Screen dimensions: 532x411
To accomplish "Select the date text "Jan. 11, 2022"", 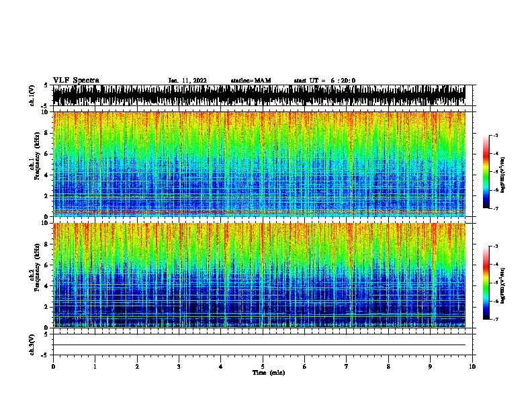I will (x=187, y=81).
